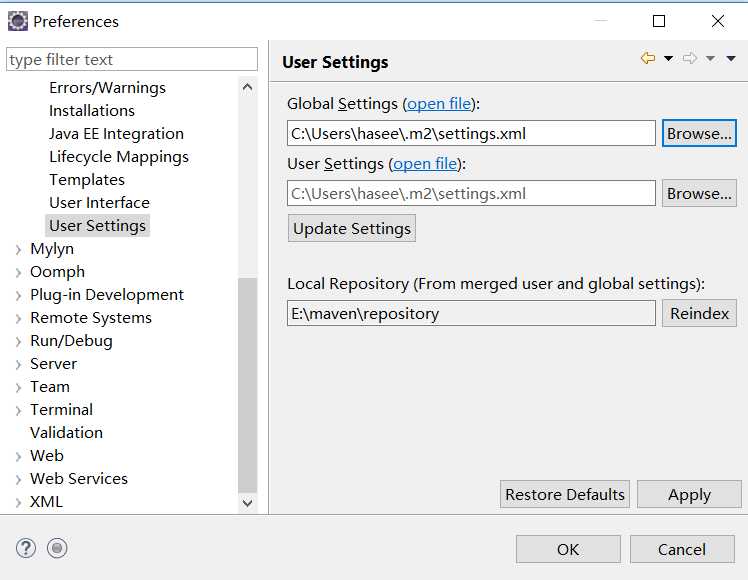Screen dimensions: 748x580
Task: Expand the Web tree node
Action: click(18, 456)
